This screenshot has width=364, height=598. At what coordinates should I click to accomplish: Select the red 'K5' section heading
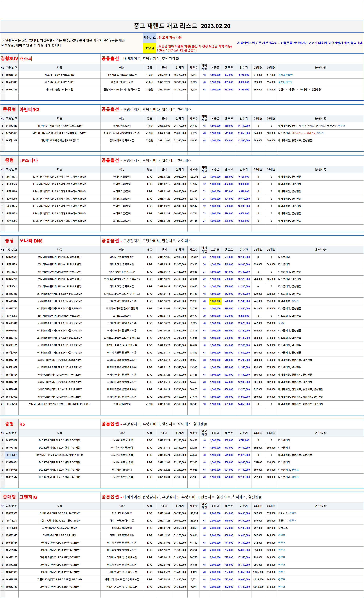[22, 424]
